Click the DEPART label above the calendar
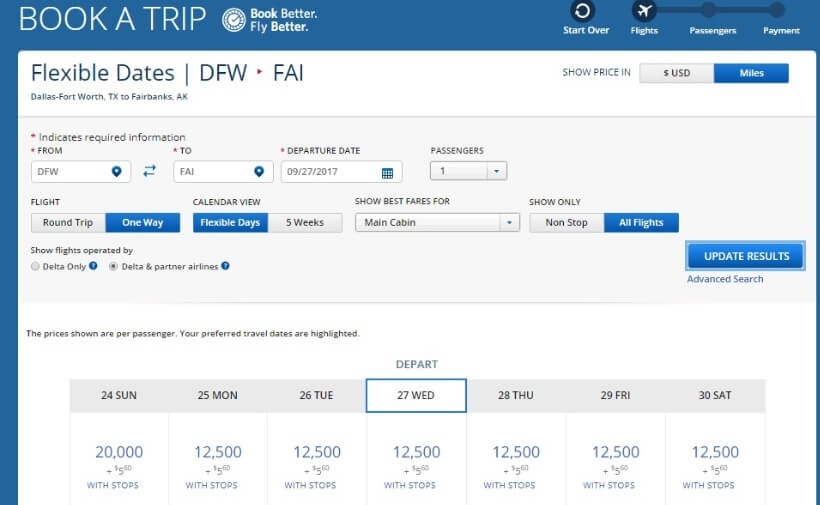Viewport: 820px width, 505px height. pyautogui.click(x=416, y=364)
